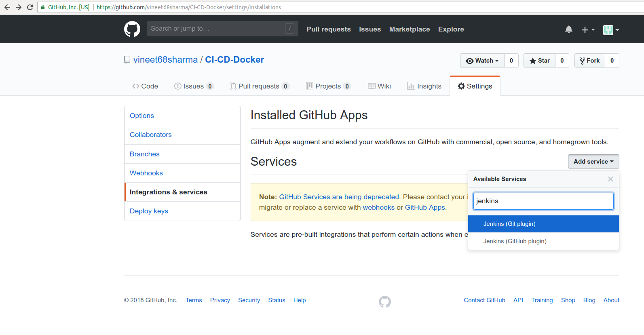Screen dimensions: 644x335
Task: Switch to the repository Pull requests tab
Action: pos(260,86)
